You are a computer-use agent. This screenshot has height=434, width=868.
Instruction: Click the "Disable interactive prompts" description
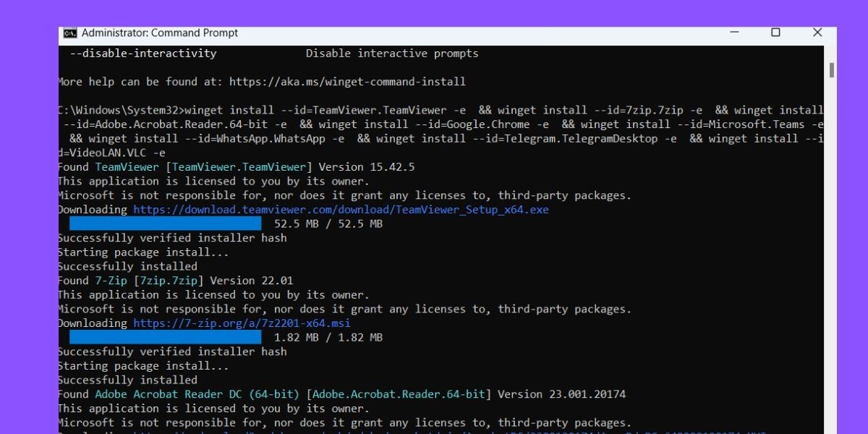coord(392,54)
